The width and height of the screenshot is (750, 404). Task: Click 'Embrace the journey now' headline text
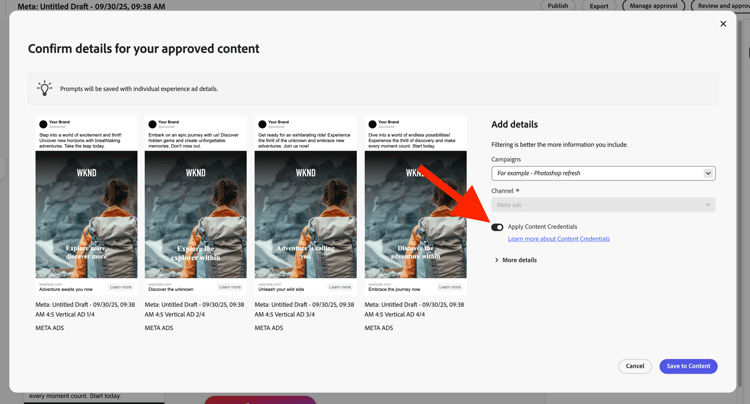click(x=394, y=289)
